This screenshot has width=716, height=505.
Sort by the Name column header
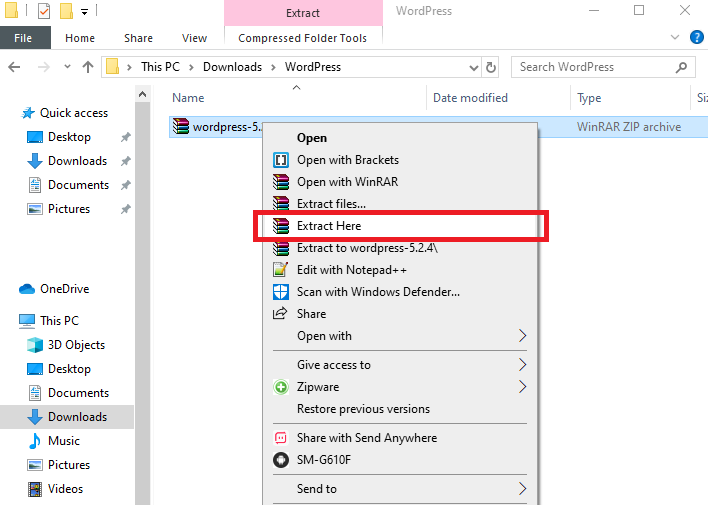[188, 98]
